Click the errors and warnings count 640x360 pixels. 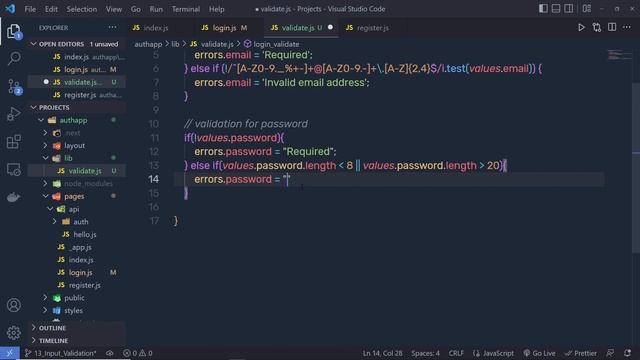tap(138, 353)
